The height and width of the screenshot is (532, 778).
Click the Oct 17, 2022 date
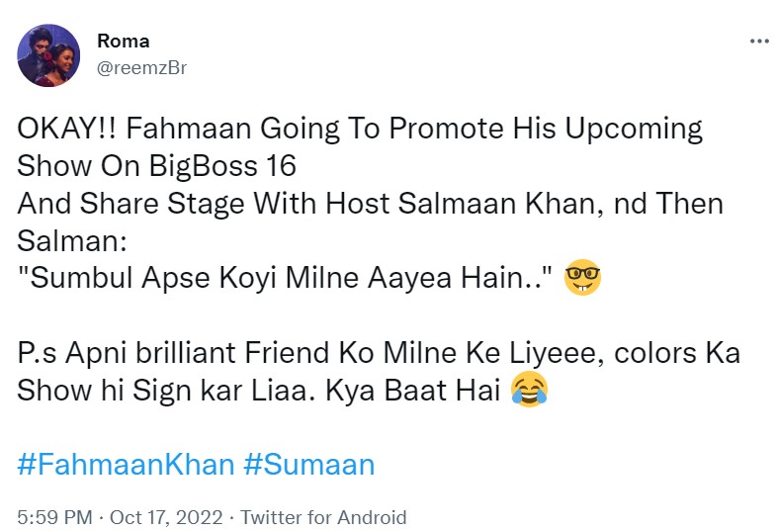171,517
